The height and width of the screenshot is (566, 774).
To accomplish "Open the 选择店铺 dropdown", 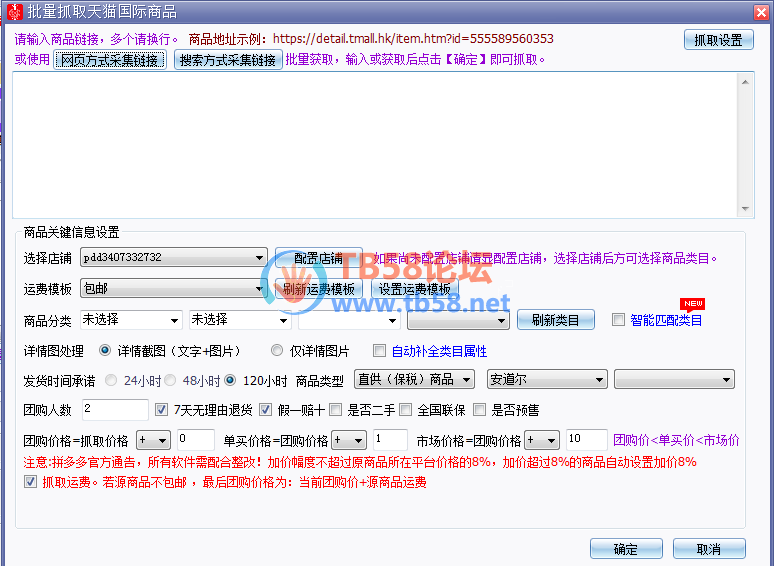I will pos(260,258).
